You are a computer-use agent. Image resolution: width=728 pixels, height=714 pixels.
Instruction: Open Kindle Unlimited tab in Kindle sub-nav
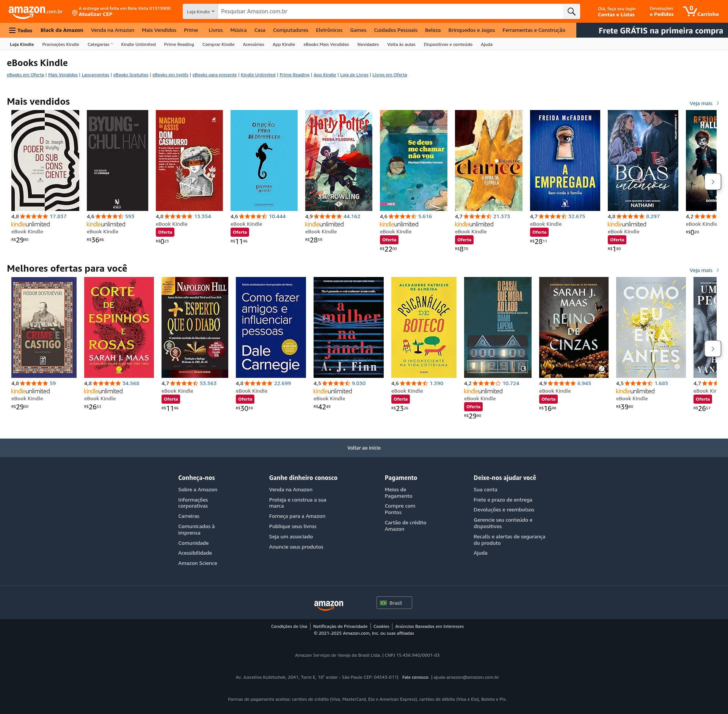coord(138,44)
